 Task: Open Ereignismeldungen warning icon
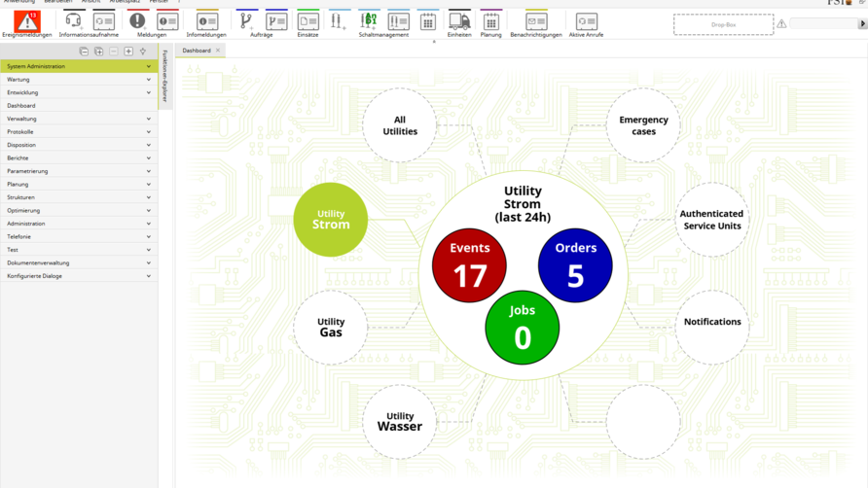coord(27,20)
